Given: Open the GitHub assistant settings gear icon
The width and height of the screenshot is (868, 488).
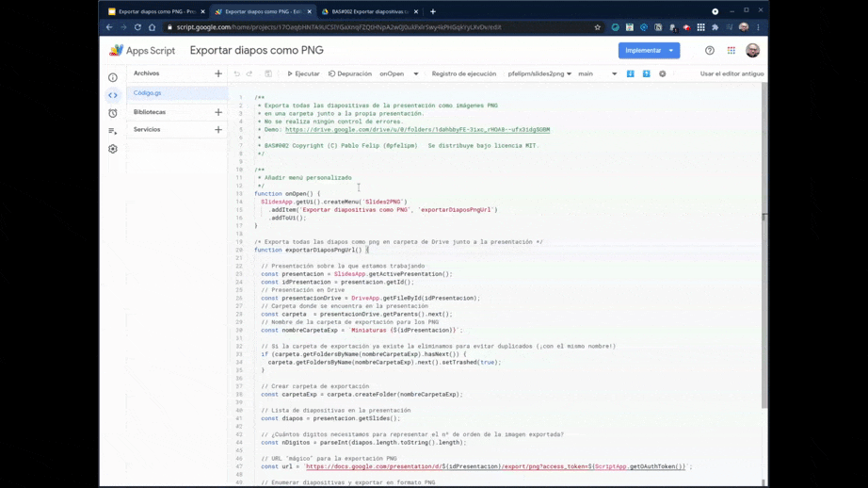Looking at the screenshot, I should (662, 73).
